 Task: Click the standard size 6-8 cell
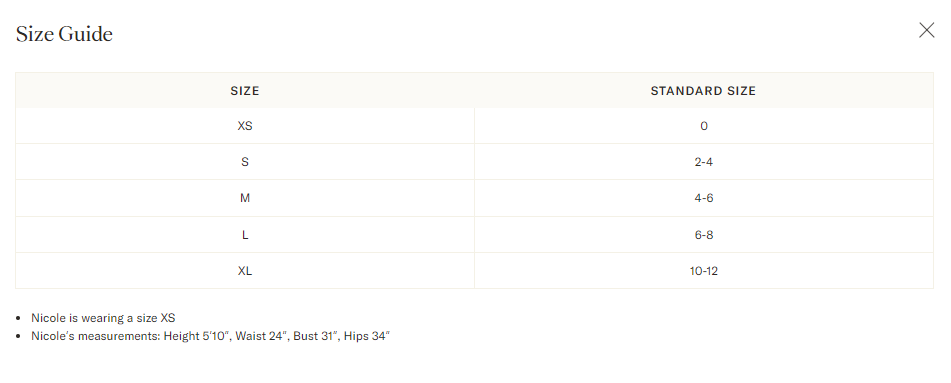pyautogui.click(x=704, y=235)
